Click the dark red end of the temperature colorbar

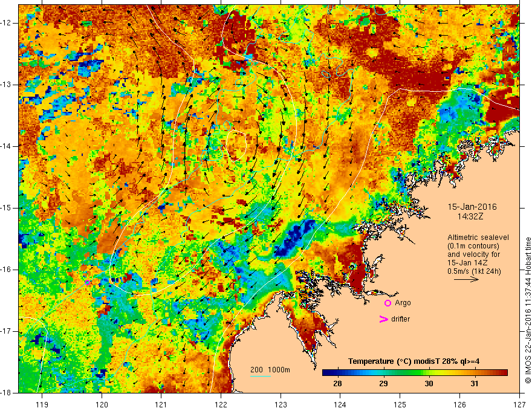click(x=504, y=373)
